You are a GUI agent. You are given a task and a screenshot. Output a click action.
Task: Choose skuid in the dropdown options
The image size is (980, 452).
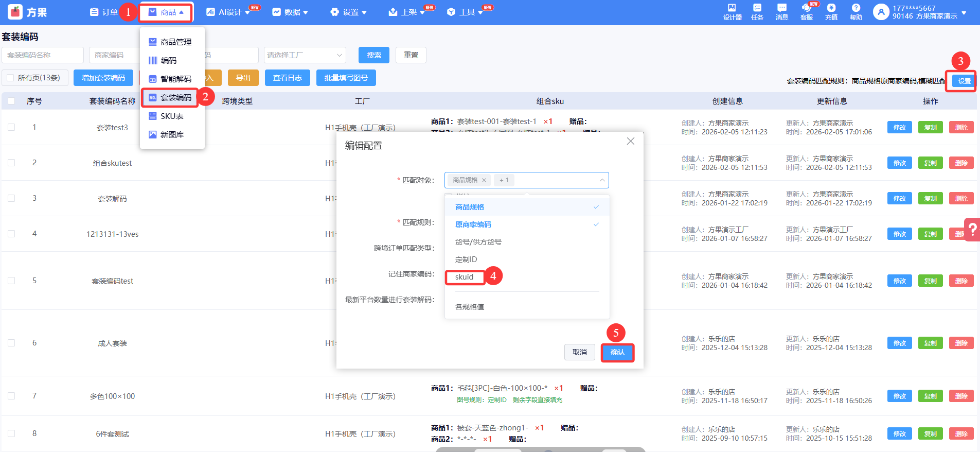(x=464, y=277)
